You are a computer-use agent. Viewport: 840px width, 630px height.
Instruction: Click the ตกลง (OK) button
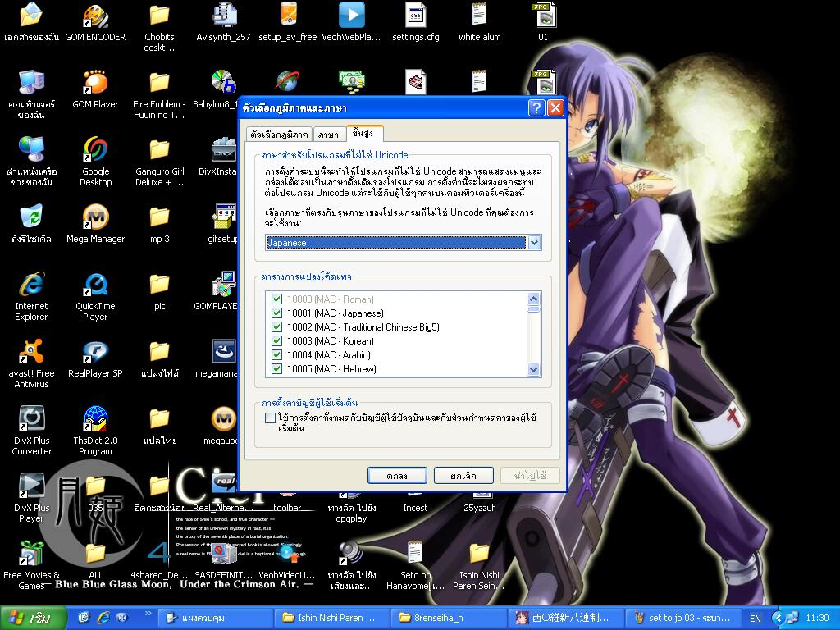pyautogui.click(x=397, y=476)
